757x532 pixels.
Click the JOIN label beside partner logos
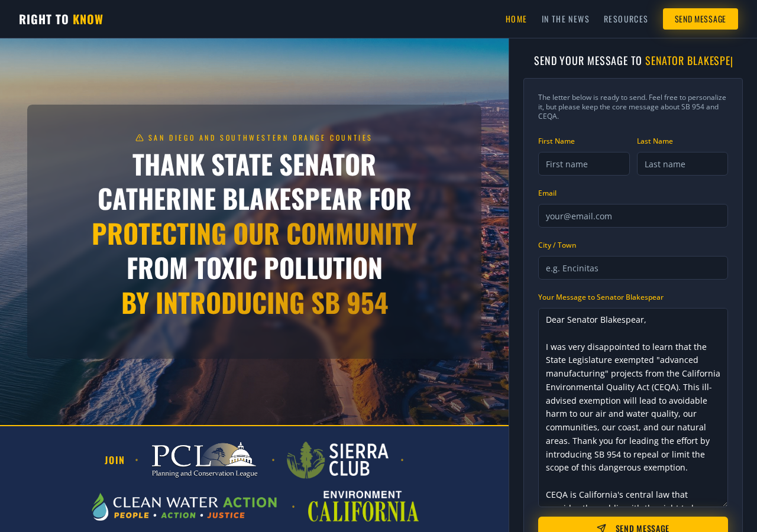115,460
